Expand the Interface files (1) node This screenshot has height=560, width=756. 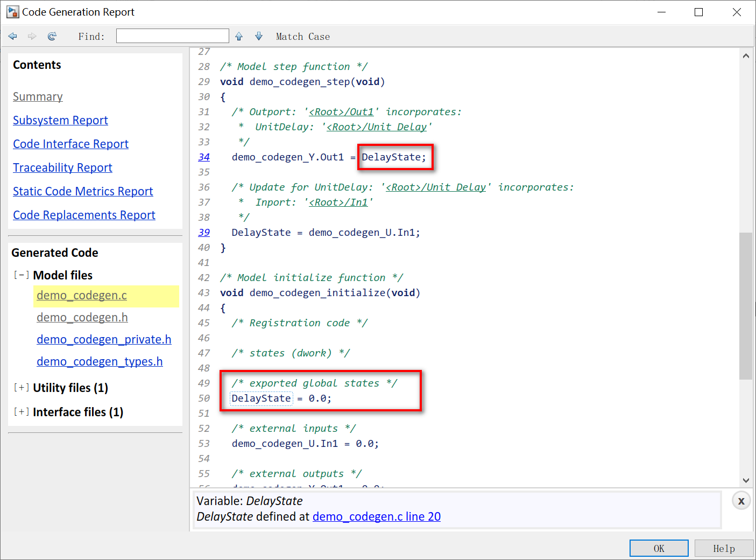tap(21, 411)
